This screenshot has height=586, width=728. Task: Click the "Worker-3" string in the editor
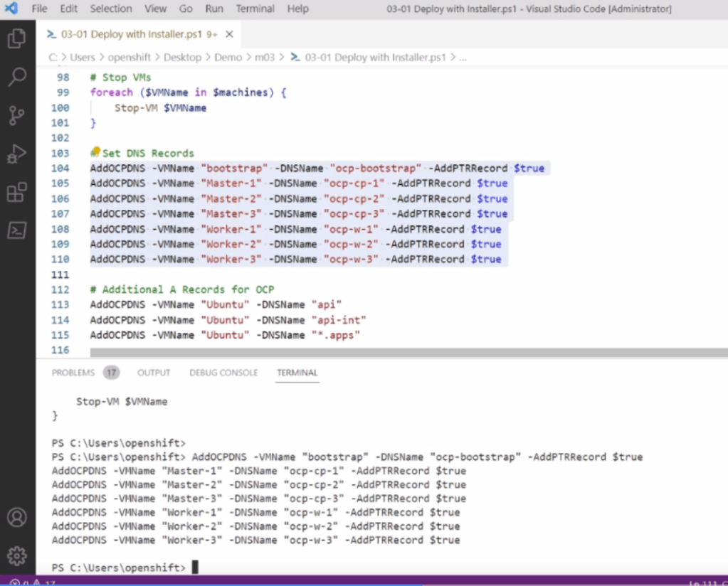pos(231,260)
